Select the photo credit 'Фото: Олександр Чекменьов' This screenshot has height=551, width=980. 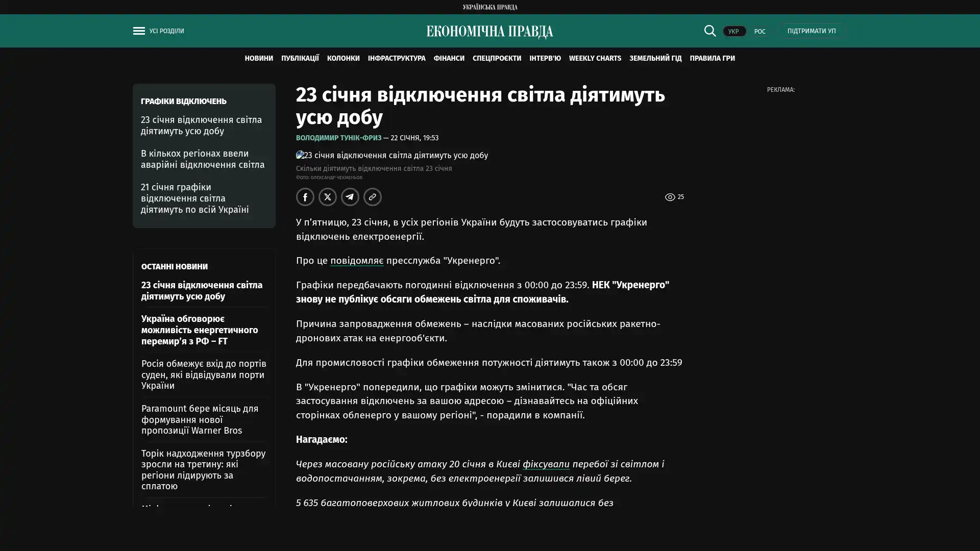click(x=329, y=178)
